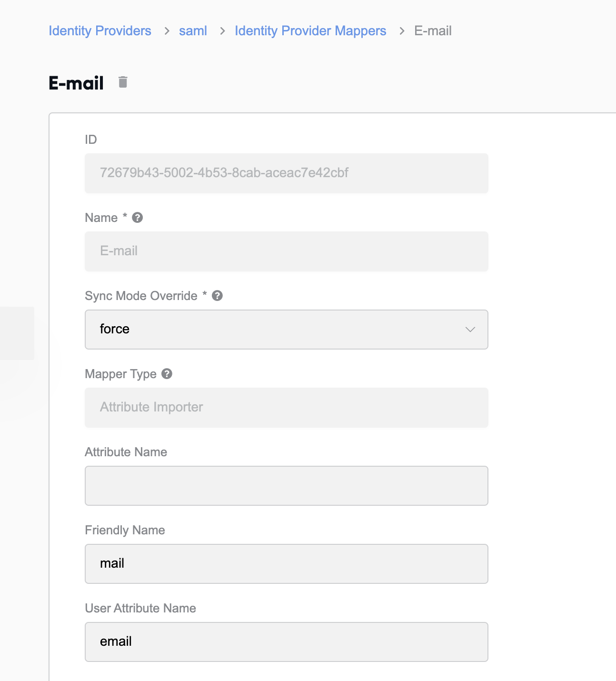Click the User Attribute Name field with email

click(x=287, y=642)
